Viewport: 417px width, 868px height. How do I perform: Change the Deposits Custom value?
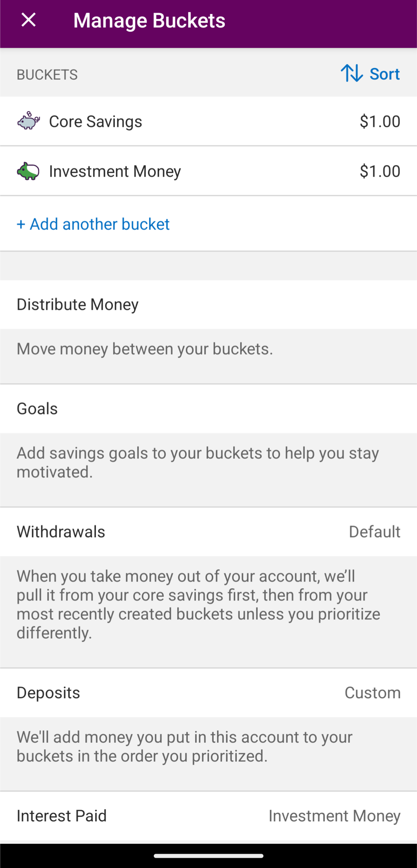coord(373,693)
